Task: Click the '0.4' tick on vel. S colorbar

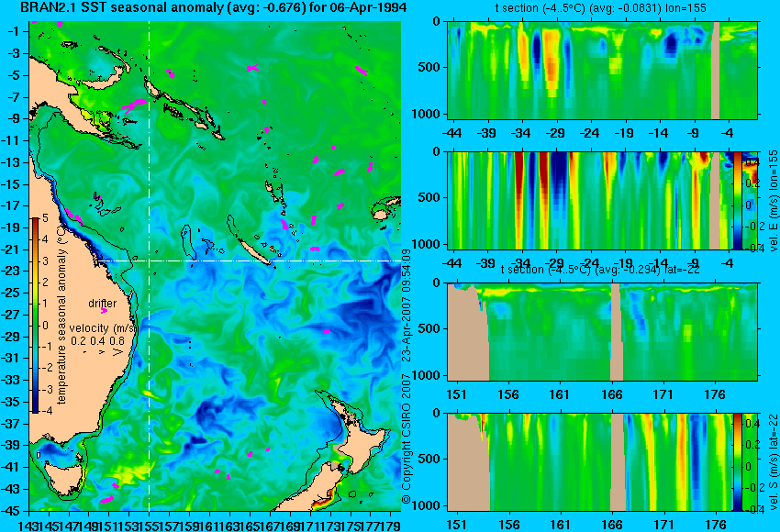Action: pos(752,423)
